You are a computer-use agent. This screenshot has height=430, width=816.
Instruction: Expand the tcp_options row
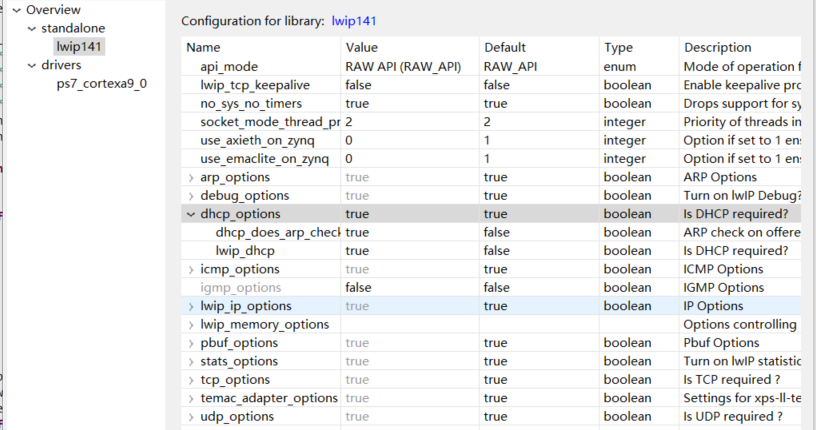191,380
